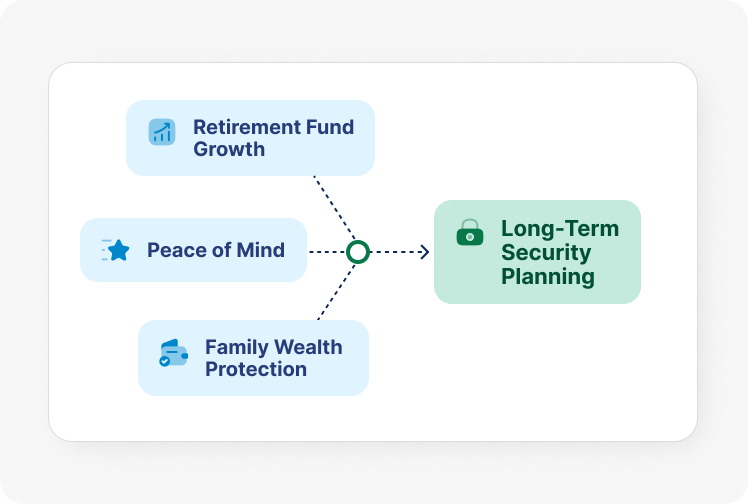Select the green circle junction node
748x504 pixels.
(x=358, y=252)
